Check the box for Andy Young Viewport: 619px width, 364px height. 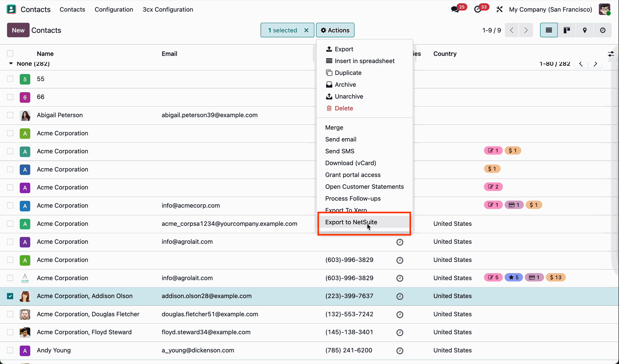click(10, 350)
